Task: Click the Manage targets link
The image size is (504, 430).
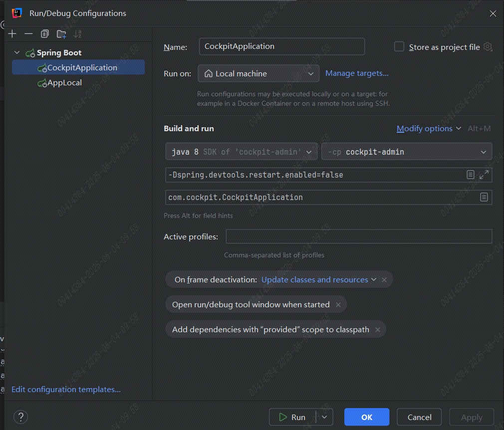Action: (x=357, y=73)
